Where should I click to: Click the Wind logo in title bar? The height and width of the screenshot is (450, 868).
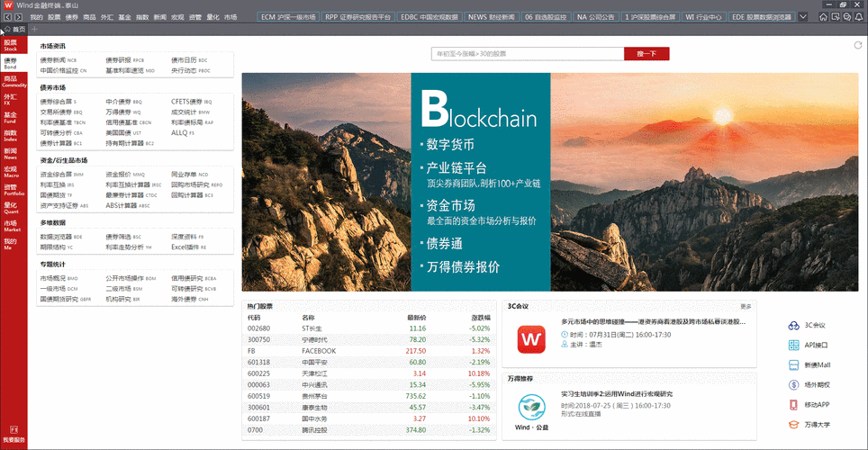[8, 5]
